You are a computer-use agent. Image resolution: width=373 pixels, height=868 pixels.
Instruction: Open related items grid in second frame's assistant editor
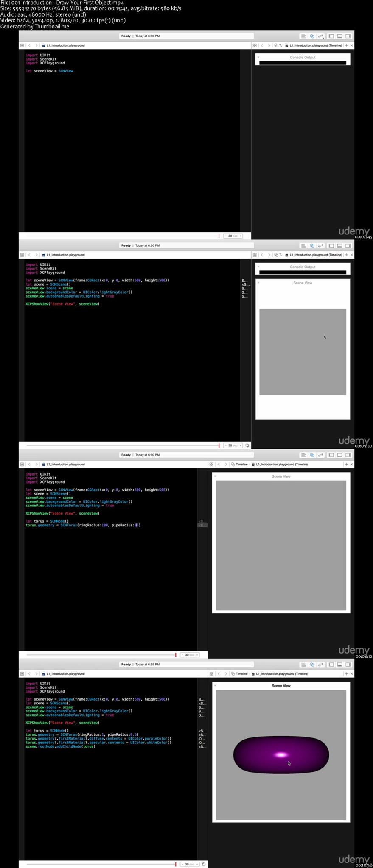pyautogui.click(x=255, y=255)
